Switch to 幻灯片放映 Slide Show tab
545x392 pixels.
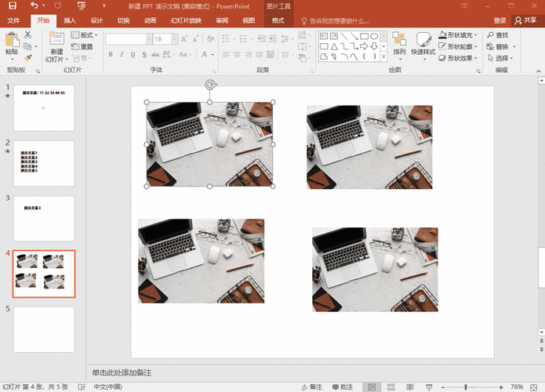point(186,20)
